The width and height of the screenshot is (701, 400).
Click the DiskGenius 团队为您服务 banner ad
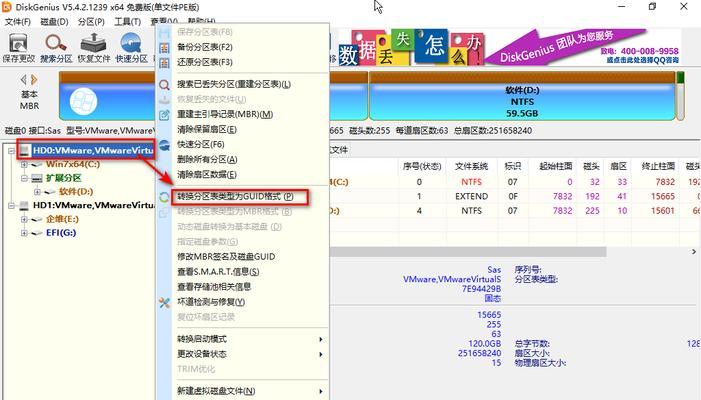510,47
